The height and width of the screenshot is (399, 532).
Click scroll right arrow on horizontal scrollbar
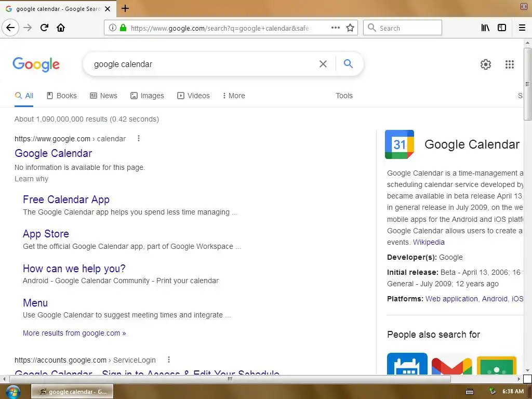tap(519, 379)
